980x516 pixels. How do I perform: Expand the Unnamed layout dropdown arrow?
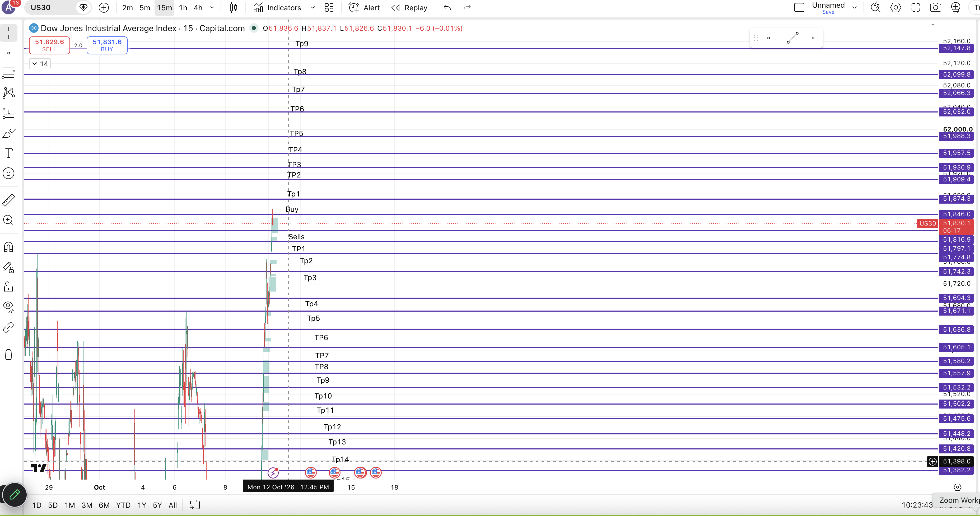coord(855,8)
